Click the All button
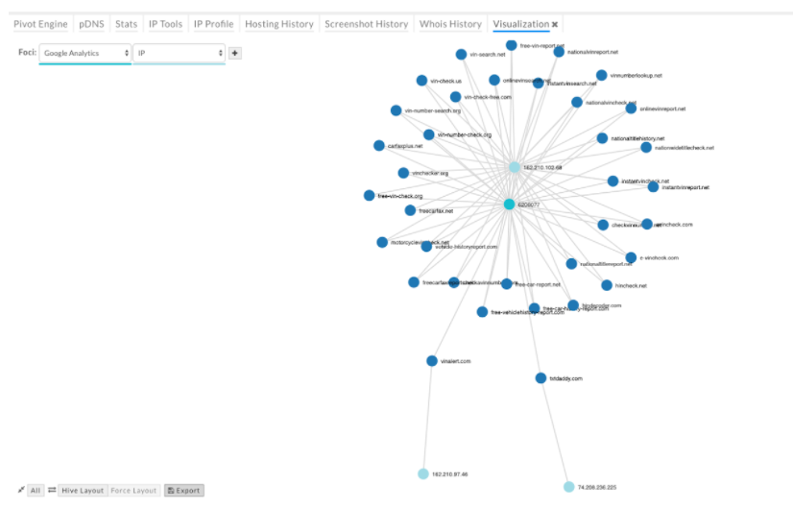This screenshot has height=532, width=793. point(36,491)
